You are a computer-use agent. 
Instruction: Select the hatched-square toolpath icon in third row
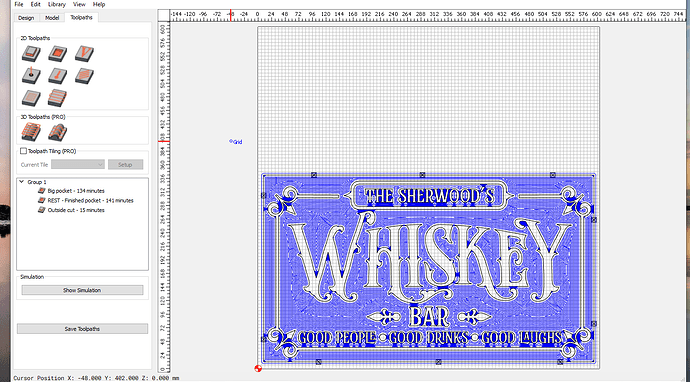[31, 98]
